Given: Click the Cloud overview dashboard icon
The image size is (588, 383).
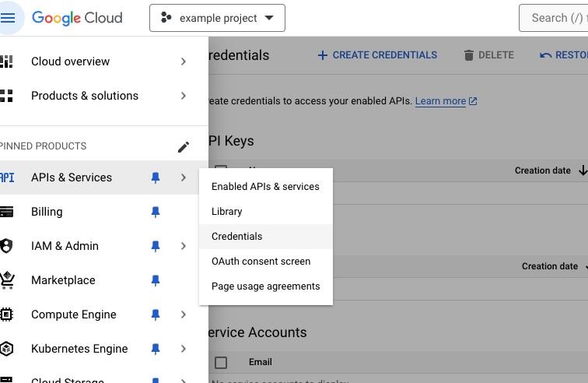Looking at the screenshot, I should pos(6,61).
